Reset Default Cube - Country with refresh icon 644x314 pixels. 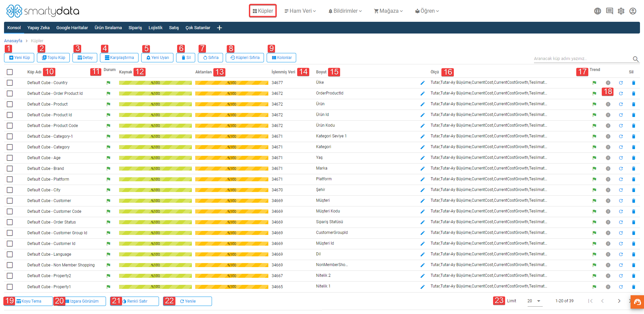click(x=621, y=83)
